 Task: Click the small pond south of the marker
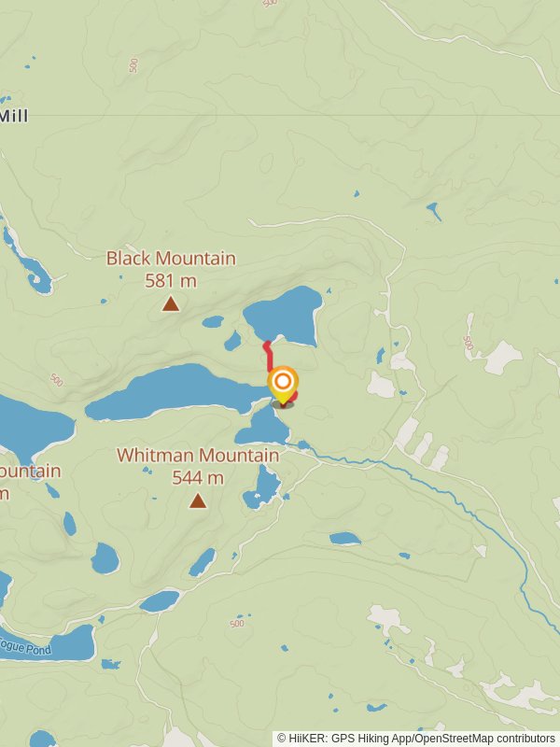[262, 428]
